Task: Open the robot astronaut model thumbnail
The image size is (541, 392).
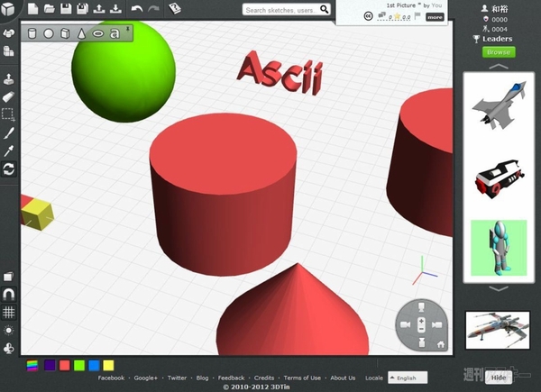Action: pos(499,248)
